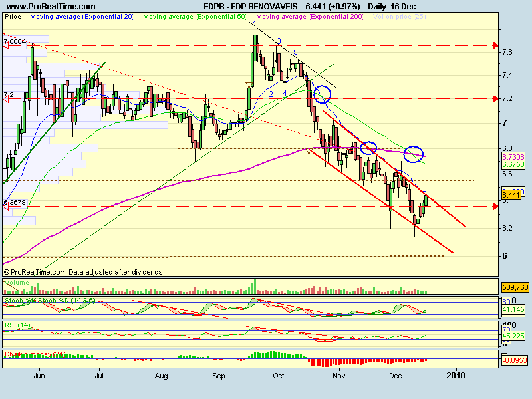Click the yellow 6.441 last price box
Image resolution: width=532 pixels, height=399 pixels.
click(511, 195)
